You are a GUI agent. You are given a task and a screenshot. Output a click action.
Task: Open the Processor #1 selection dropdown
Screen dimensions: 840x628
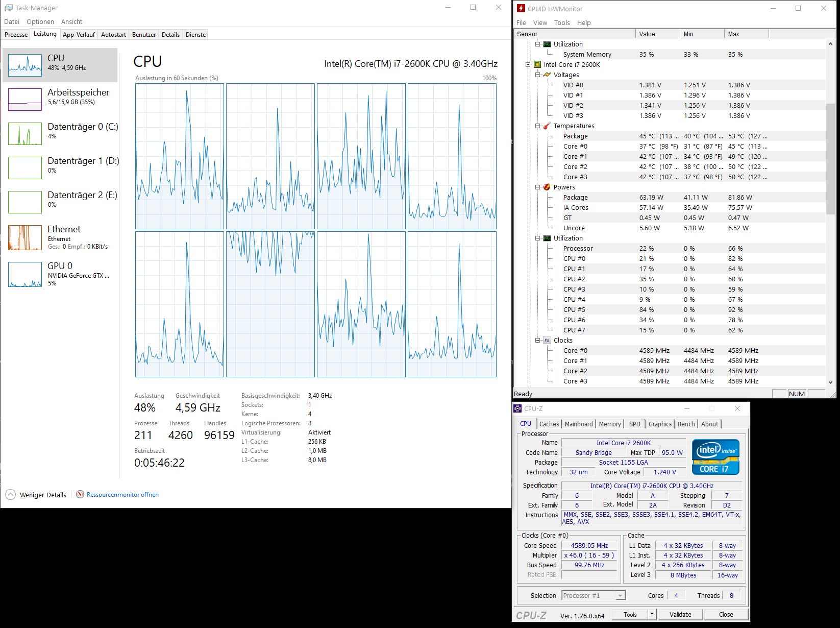[594, 595]
